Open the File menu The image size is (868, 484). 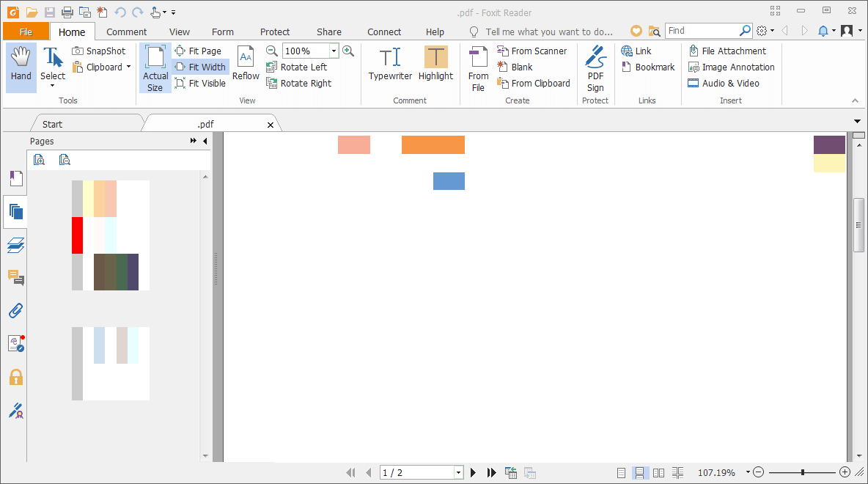pyautogui.click(x=26, y=32)
